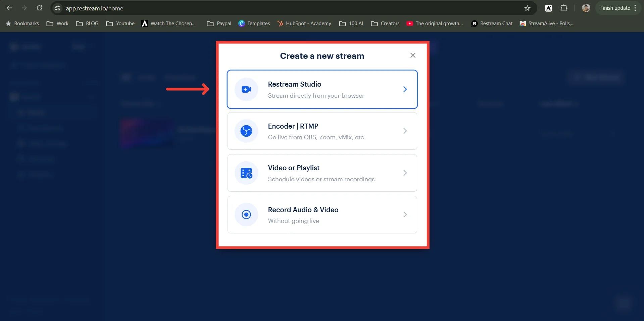The width and height of the screenshot is (644, 321).
Task: Open the Watch The Chosen bookmark
Action: (x=168, y=24)
